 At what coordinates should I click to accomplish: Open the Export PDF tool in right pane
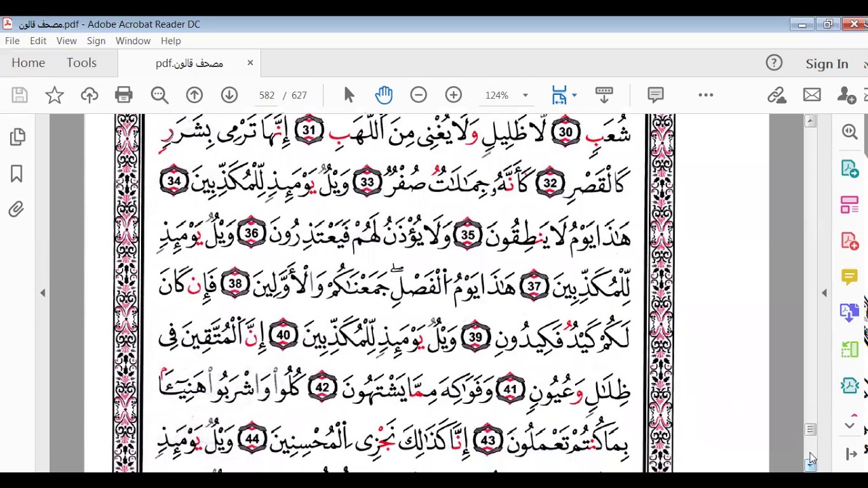tap(850, 169)
